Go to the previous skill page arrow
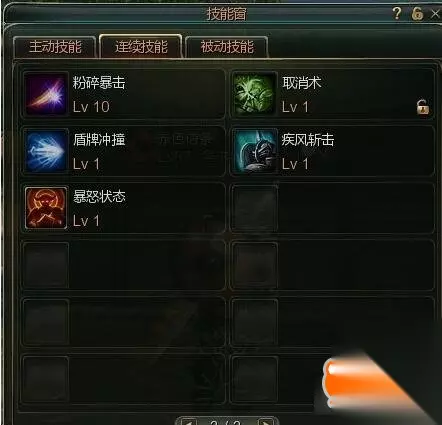 point(188,422)
